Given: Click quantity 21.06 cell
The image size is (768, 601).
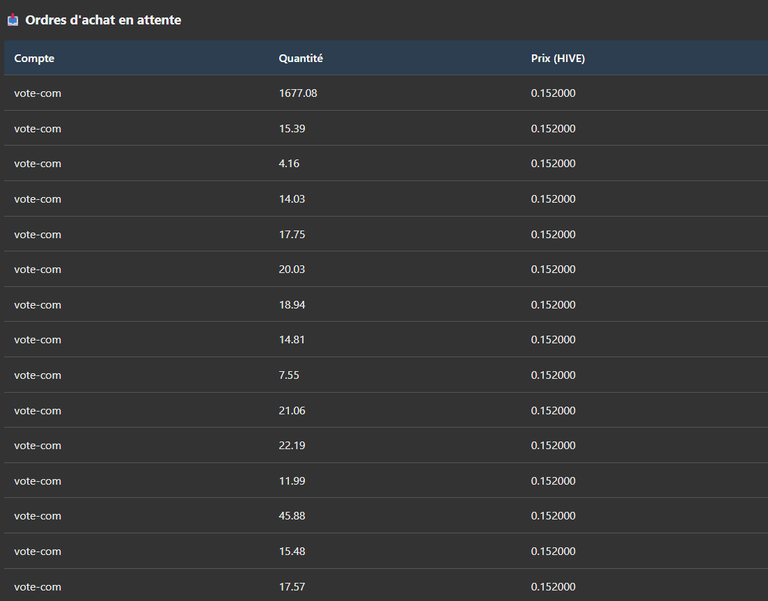Looking at the screenshot, I should [292, 410].
